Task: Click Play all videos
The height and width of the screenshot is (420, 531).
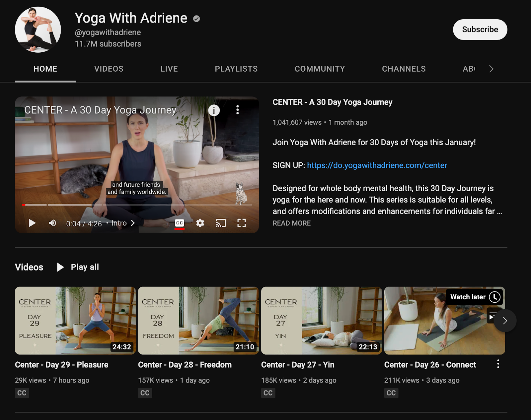Action: coord(78,267)
